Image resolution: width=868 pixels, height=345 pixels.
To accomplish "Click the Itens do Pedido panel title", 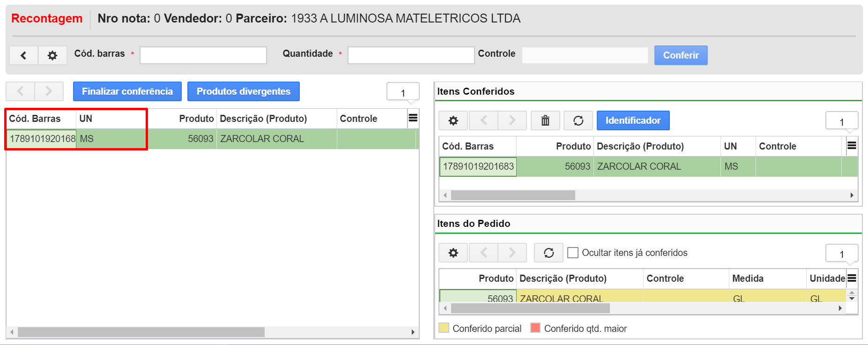I will 474,224.
